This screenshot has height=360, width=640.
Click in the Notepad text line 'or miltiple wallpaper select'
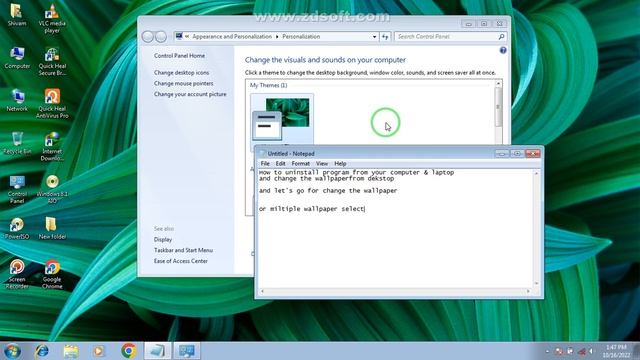point(311,209)
